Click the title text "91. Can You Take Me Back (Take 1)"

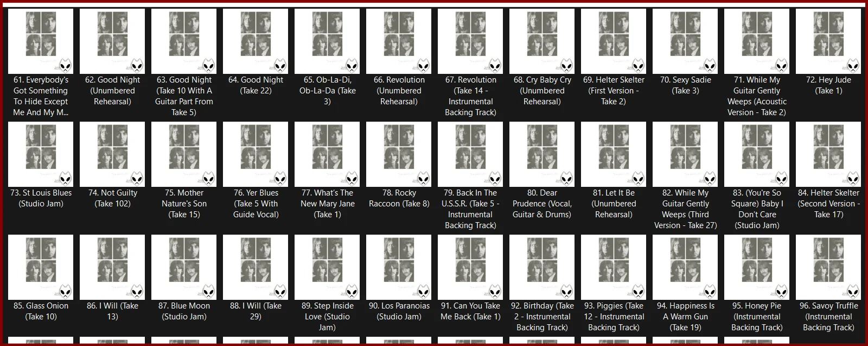470,311
